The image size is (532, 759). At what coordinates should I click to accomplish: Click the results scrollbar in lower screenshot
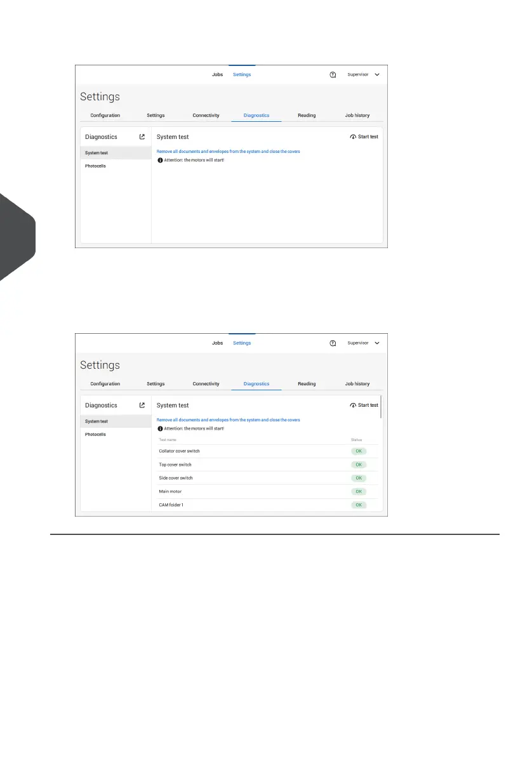click(x=381, y=407)
